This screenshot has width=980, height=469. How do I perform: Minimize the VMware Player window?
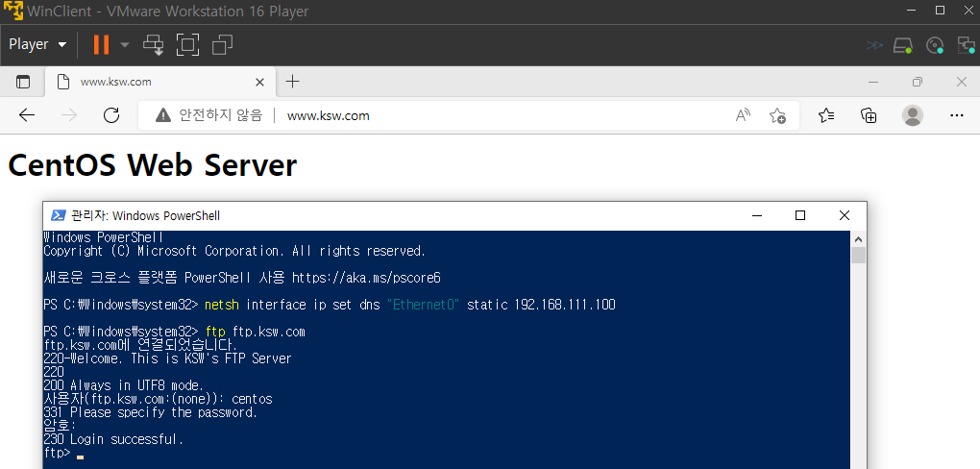[912, 11]
